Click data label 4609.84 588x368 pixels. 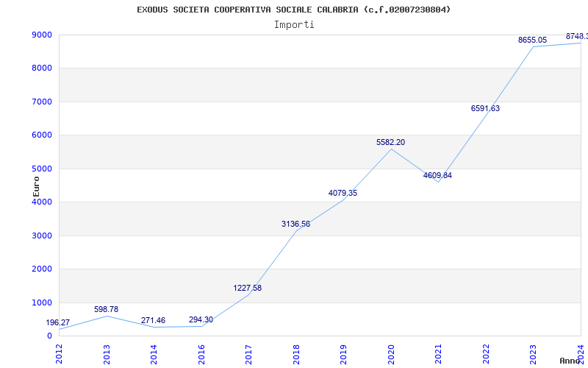[x=437, y=176]
